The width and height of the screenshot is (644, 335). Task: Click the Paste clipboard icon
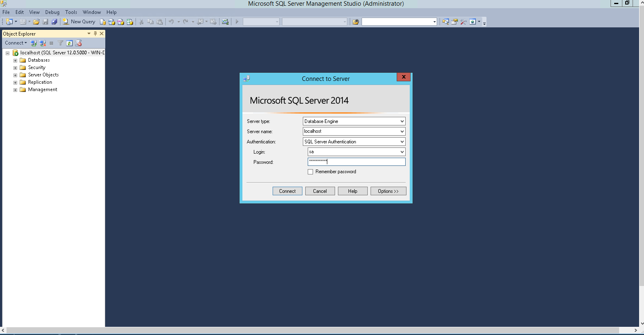tap(160, 22)
